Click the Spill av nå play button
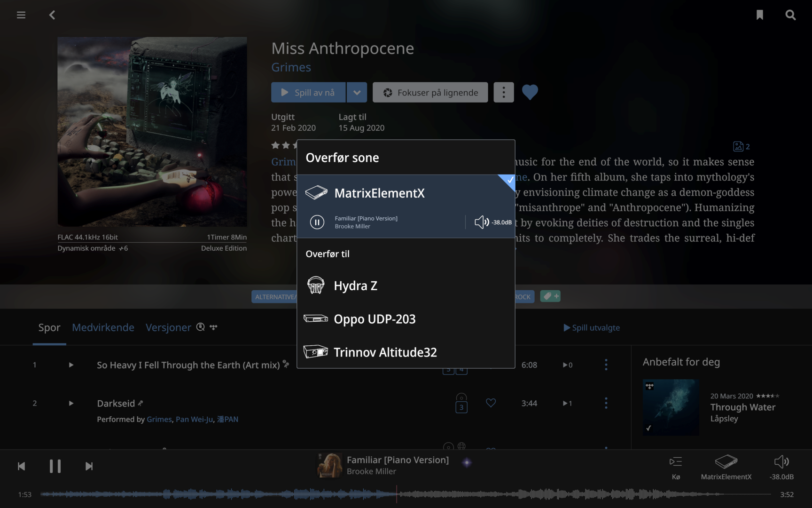Viewport: 812px width, 508px height. click(308, 92)
